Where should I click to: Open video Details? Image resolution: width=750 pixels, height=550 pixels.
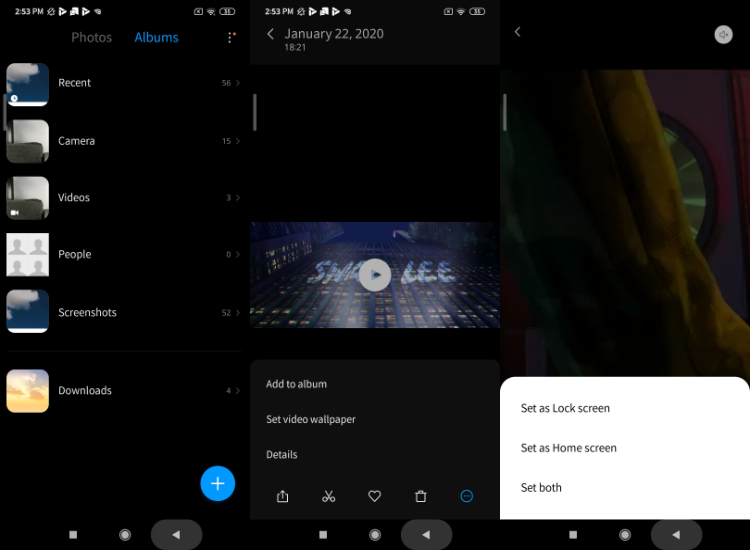point(281,454)
